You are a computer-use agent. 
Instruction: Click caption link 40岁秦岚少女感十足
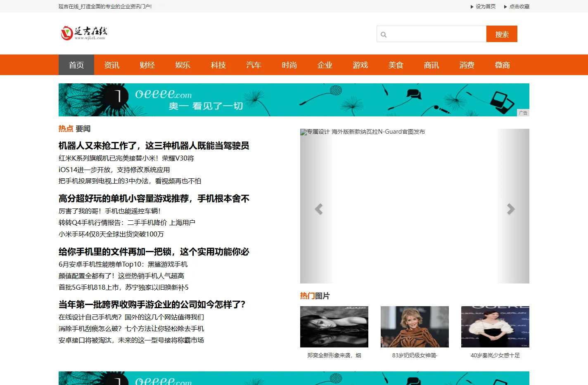coord(495,355)
